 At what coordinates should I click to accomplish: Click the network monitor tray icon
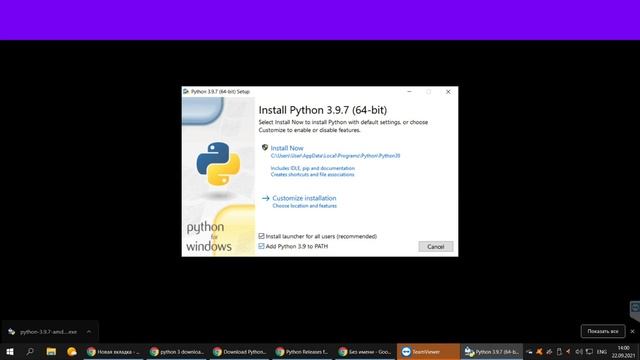[589, 351]
